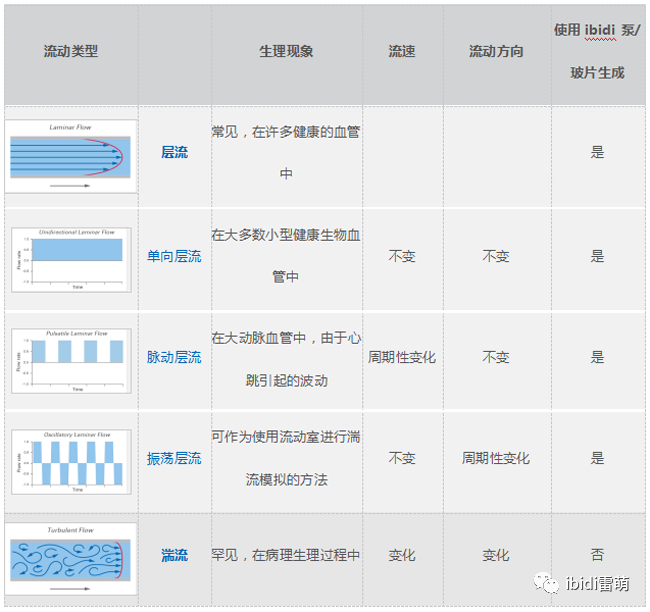The width and height of the screenshot is (650, 612).
Task: Select 周期性变化 in the 振荡层流 row
Action: 496,458
